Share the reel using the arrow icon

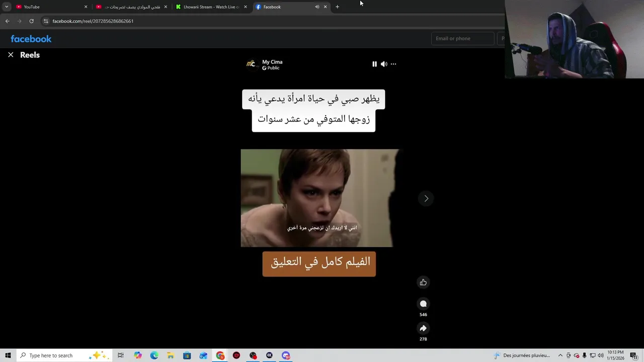coord(423,328)
